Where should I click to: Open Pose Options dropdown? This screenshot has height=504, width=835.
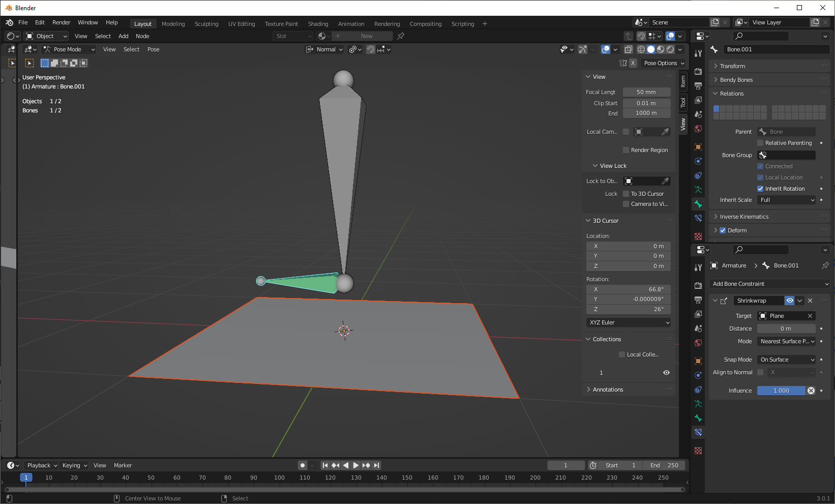(664, 63)
